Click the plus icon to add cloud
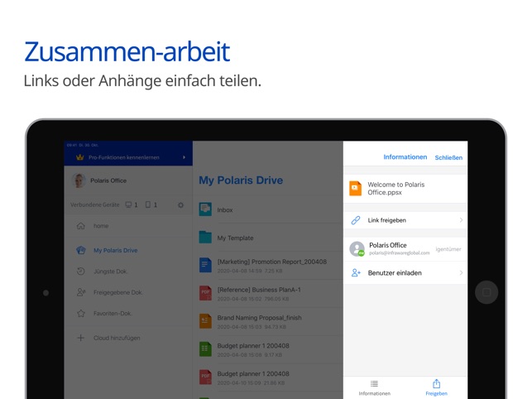This screenshot has height=399, width=532. (81, 338)
